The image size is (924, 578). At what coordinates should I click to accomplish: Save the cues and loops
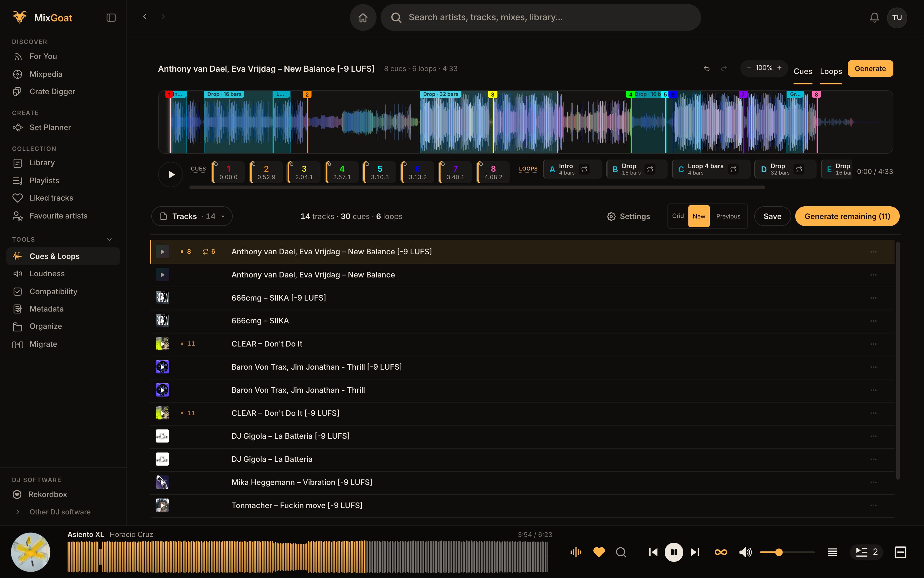(x=772, y=216)
